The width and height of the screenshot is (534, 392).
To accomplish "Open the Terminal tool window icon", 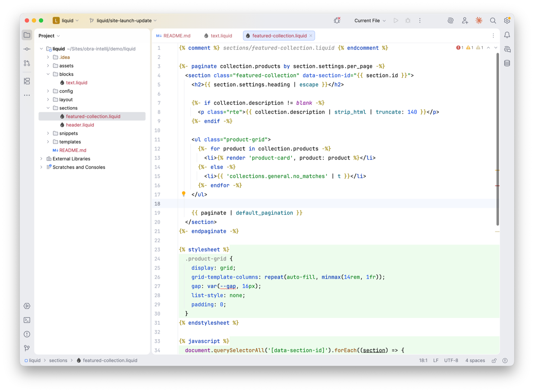I will click(27, 320).
